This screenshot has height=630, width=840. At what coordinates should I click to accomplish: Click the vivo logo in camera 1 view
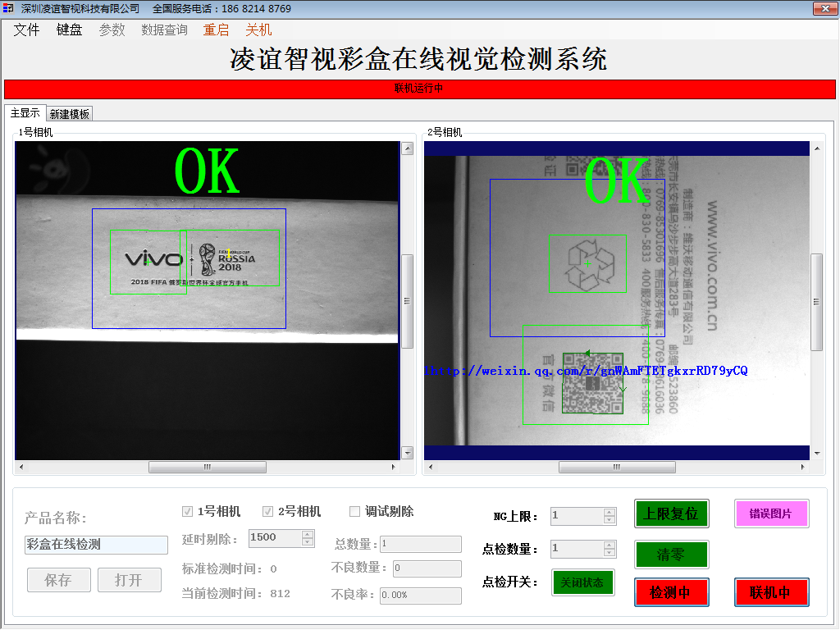[x=153, y=259]
